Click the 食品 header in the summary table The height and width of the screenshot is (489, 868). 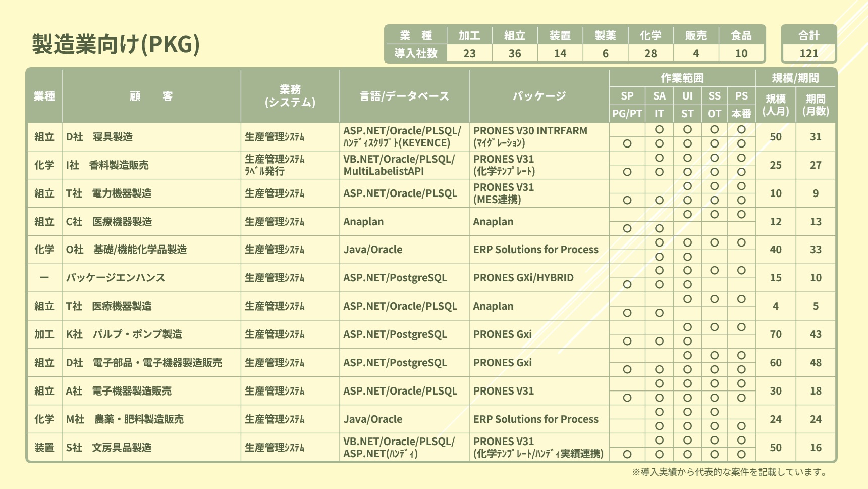click(741, 36)
